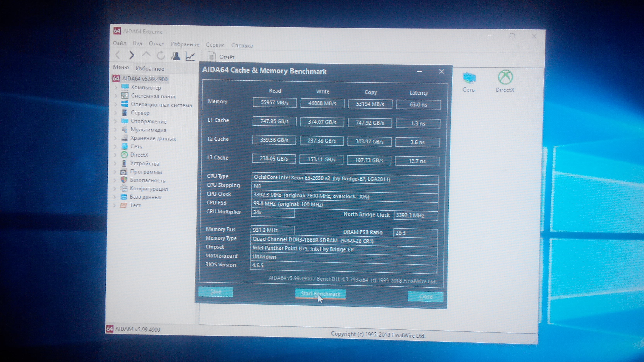Image resolution: width=644 pixels, height=362 pixels.
Task: Select the Безопасность tree item
Action: tap(147, 180)
